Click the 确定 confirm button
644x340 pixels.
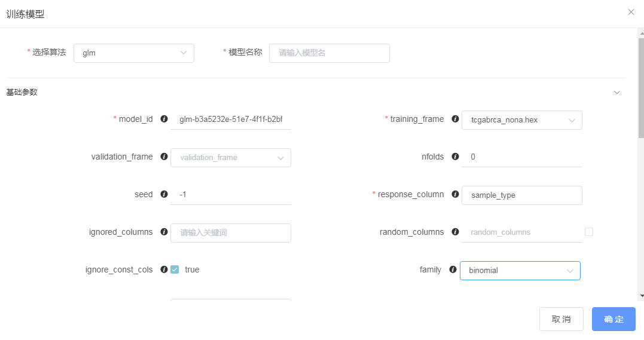pos(614,319)
